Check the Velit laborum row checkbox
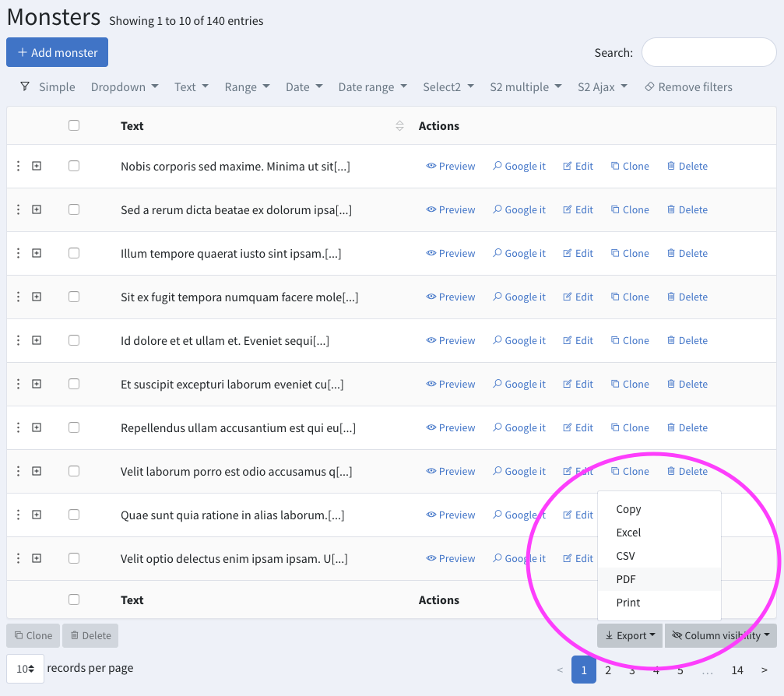 tap(74, 471)
